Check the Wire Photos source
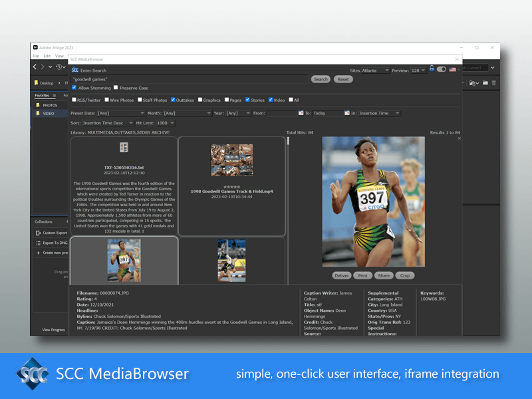532x399 pixels. (x=106, y=100)
